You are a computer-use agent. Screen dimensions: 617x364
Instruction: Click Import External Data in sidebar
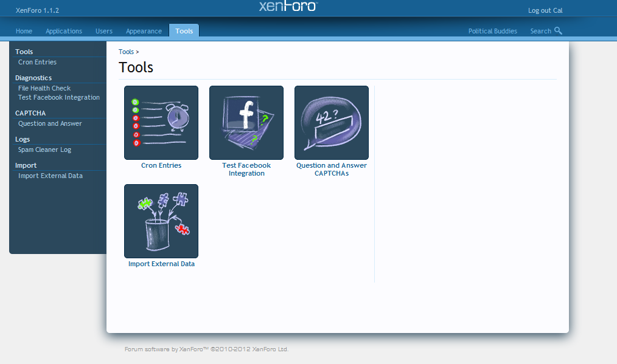click(x=51, y=176)
